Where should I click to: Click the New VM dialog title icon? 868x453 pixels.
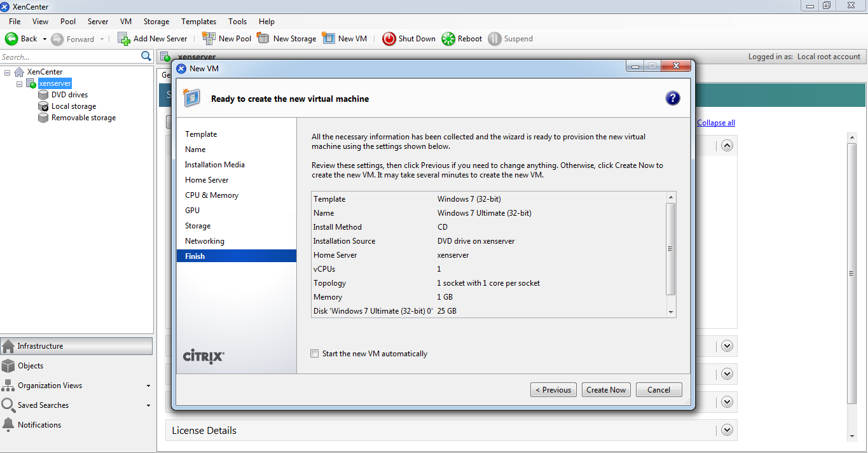click(182, 68)
